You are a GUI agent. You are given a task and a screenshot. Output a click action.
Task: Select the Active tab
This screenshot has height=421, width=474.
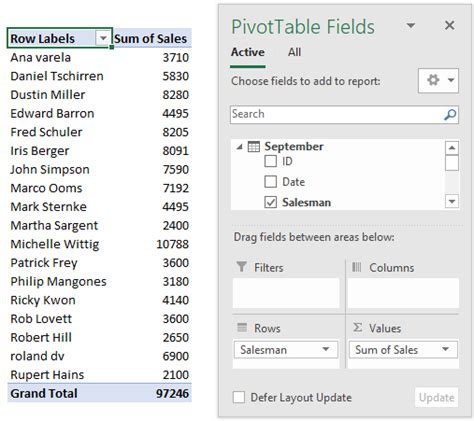click(x=248, y=52)
